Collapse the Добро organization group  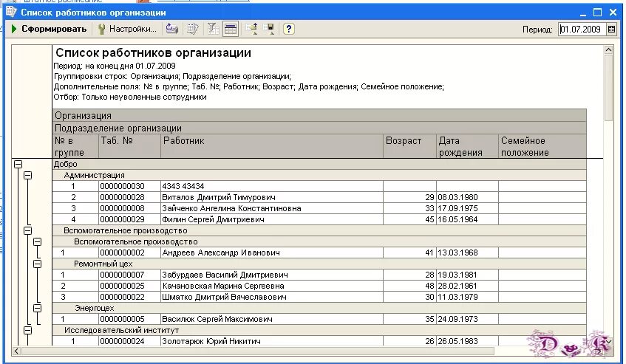click(18, 164)
